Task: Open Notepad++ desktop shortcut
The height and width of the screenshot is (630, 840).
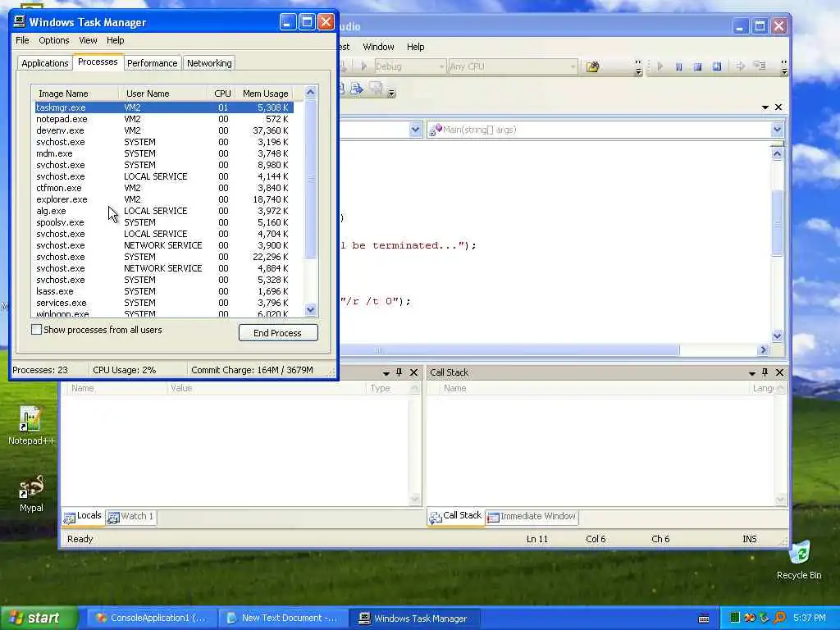Action: click(31, 426)
